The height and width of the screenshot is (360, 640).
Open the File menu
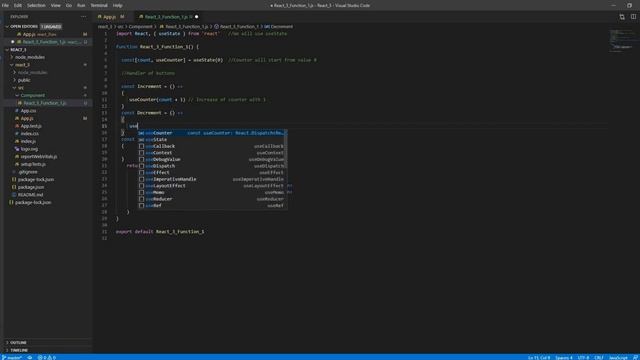pos(5,5)
